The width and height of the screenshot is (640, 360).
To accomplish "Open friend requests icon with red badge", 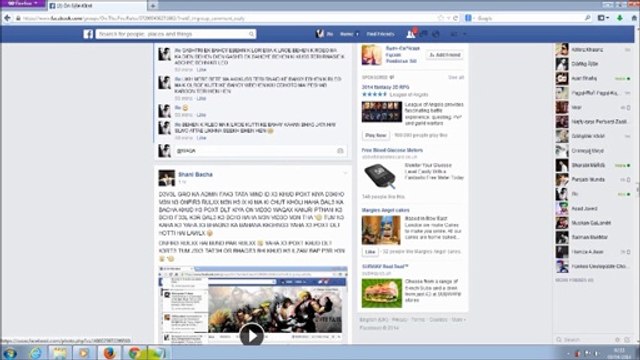I will [x=411, y=33].
